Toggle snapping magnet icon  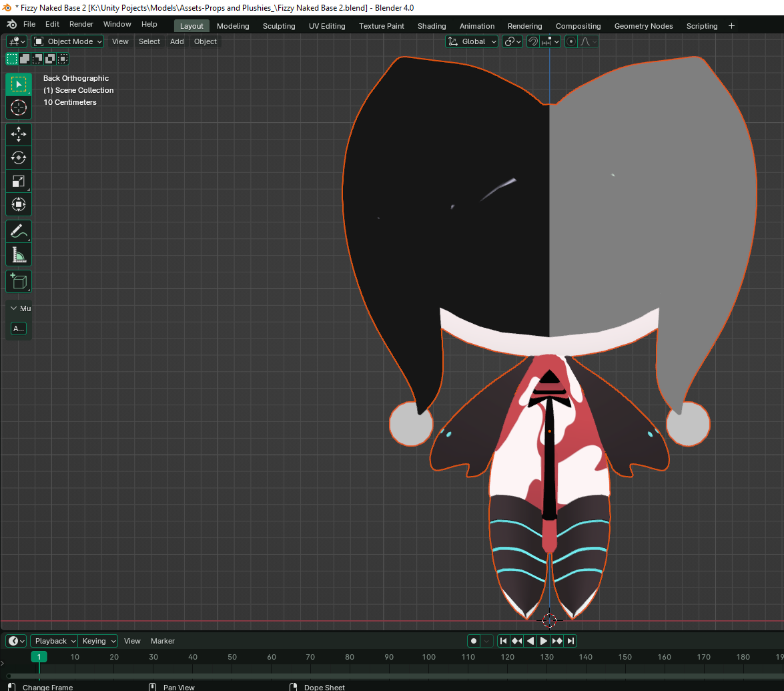(532, 41)
